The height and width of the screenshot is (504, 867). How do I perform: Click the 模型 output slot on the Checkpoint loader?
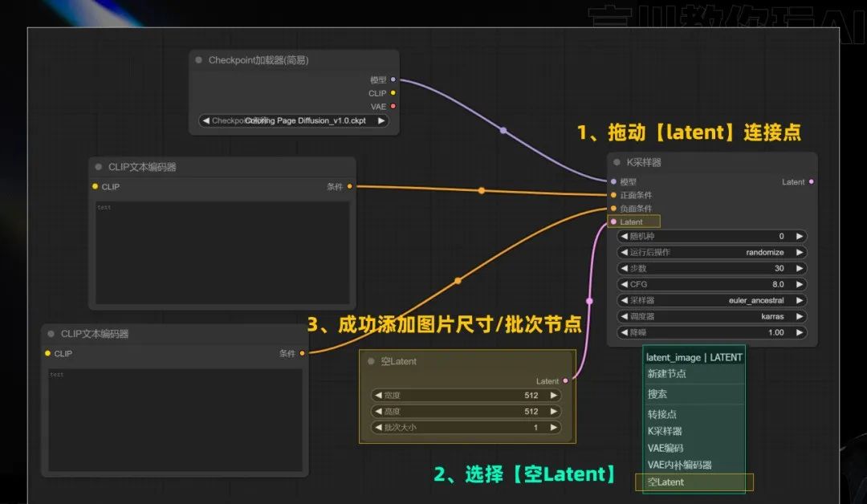393,79
